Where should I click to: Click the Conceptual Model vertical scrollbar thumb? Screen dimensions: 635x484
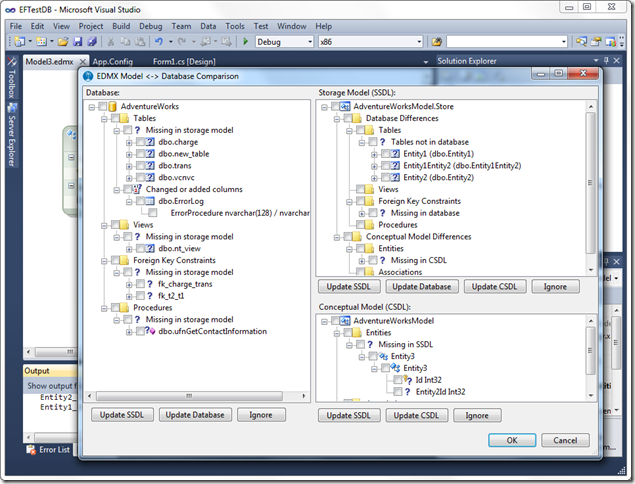[590, 350]
